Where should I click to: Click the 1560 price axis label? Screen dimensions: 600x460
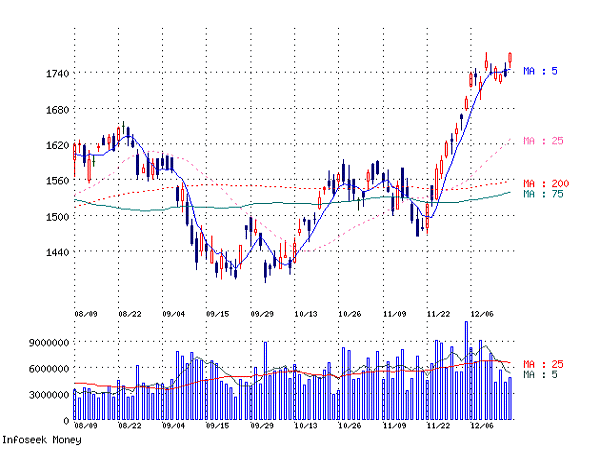57,181
